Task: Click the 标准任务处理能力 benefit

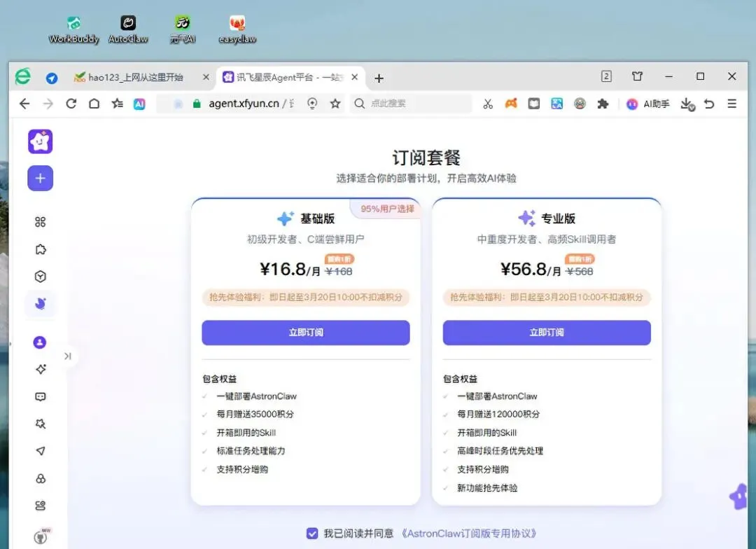Action: coord(251,450)
